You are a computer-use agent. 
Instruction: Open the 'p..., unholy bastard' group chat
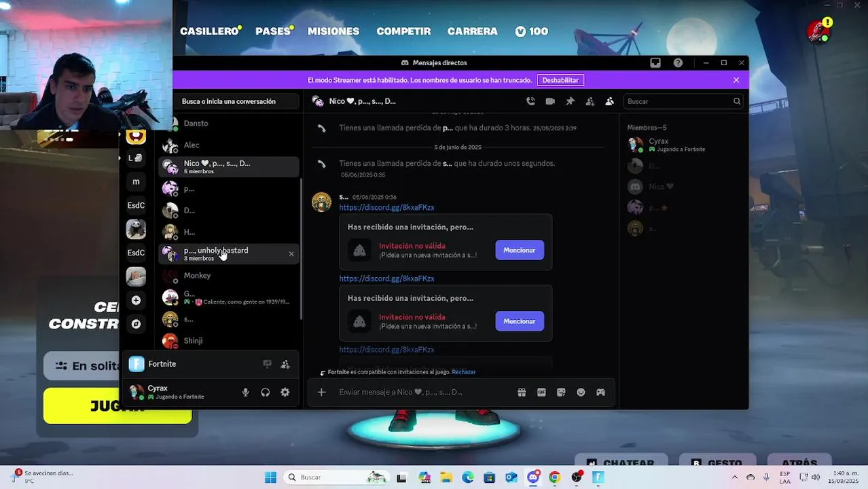(x=230, y=253)
